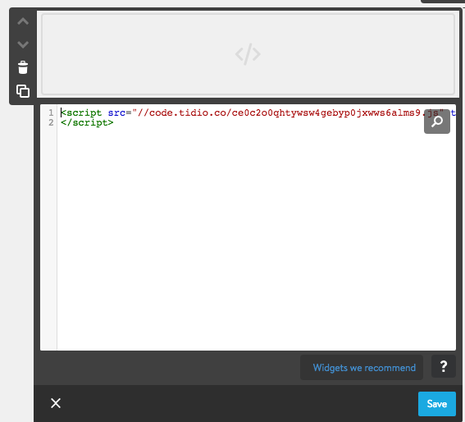Click the tidio script URL in the code
Screen dimensions: 465x422
coord(288,113)
